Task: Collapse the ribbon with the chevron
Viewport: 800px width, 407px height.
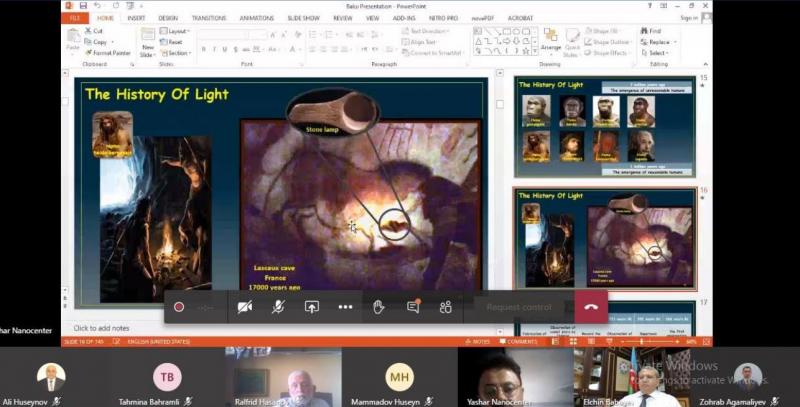Action: (x=706, y=64)
